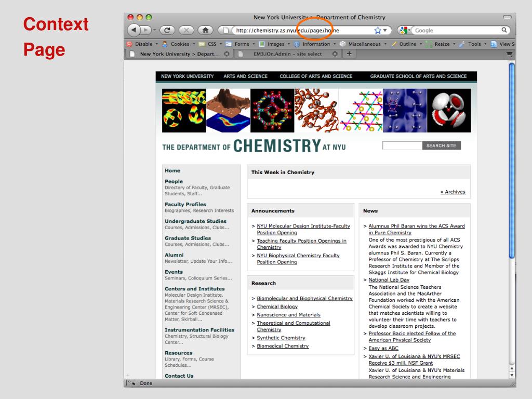The image size is (532, 399).
Task: Switch to New York University > Depart tab
Action: 179,54
